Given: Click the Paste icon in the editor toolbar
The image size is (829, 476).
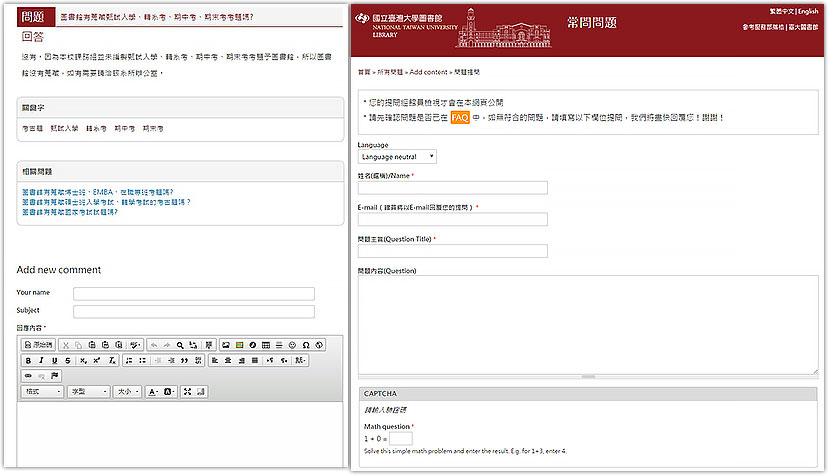Looking at the screenshot, I should [x=92, y=345].
